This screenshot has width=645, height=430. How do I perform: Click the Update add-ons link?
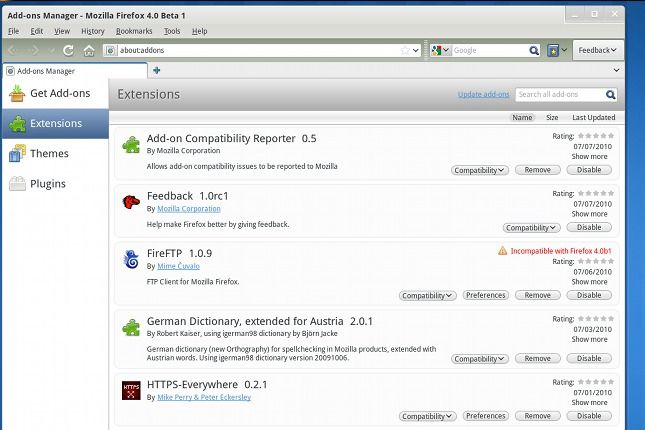483,94
